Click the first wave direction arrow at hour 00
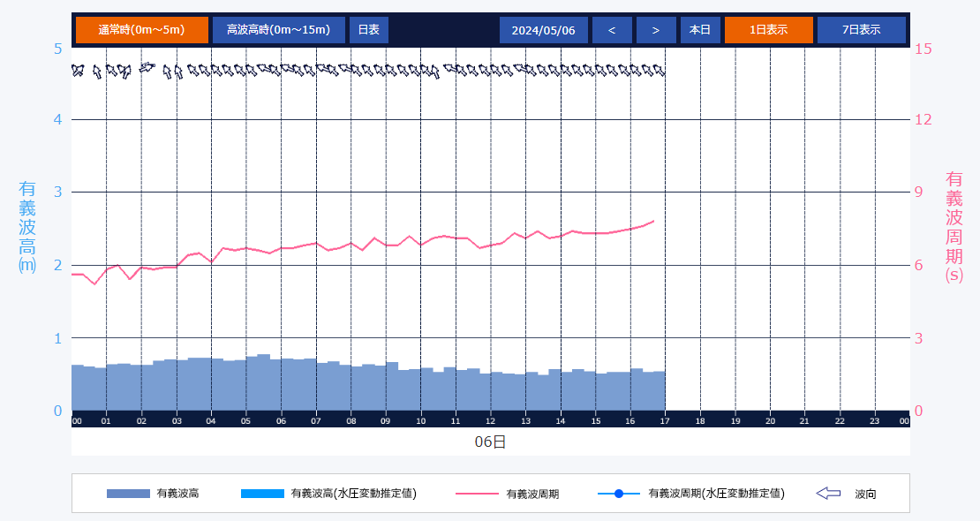Screen dimensions: 980x521 [x=78, y=70]
